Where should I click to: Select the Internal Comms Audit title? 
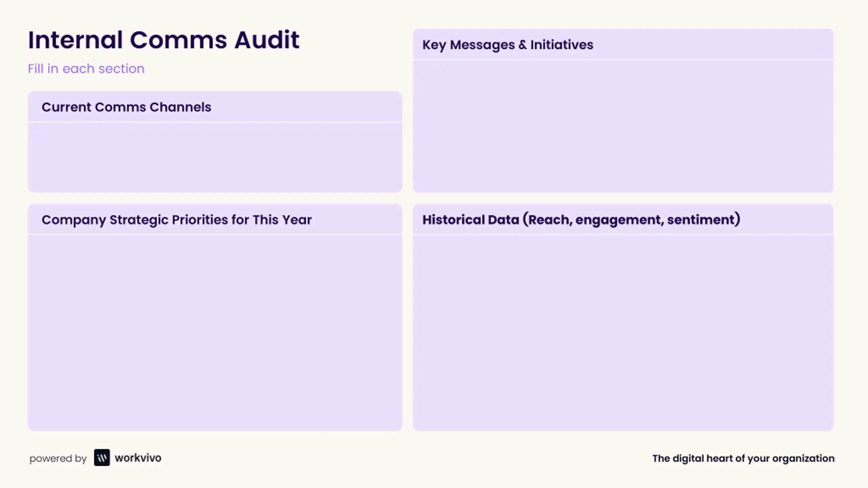click(x=164, y=40)
